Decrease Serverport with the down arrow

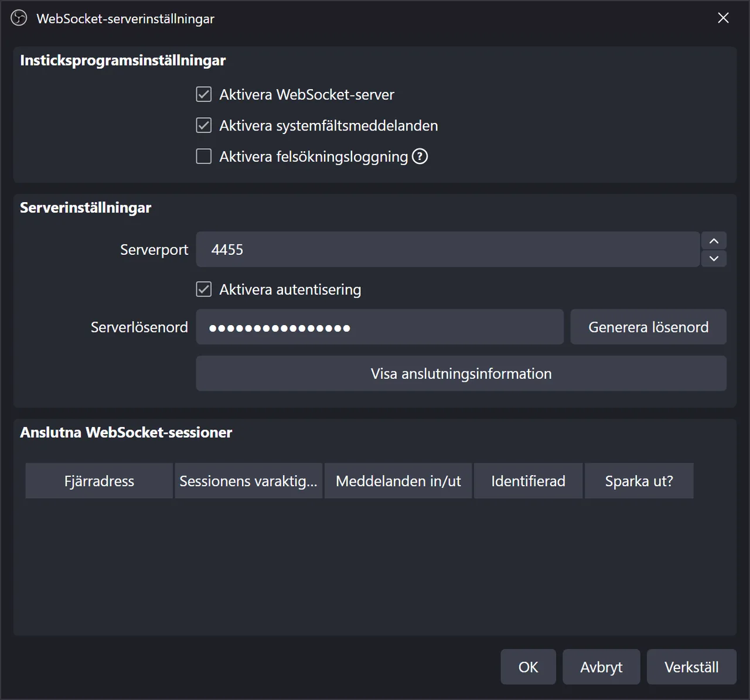pos(714,258)
